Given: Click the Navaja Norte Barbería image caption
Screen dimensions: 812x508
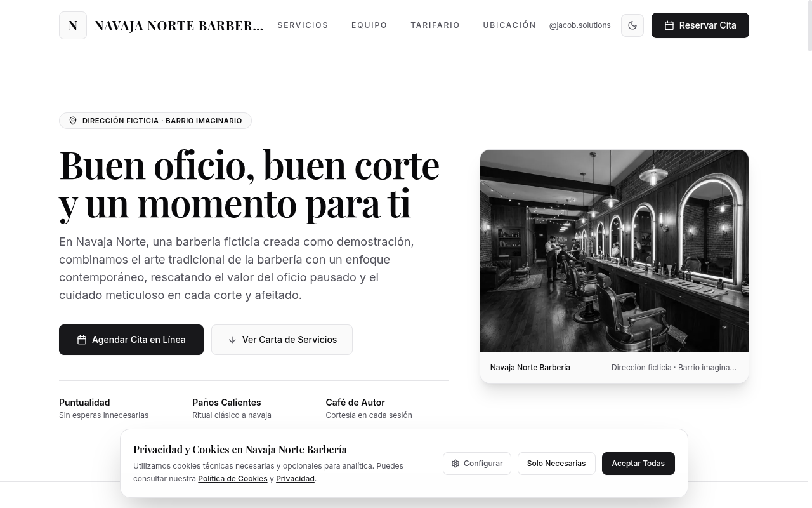Looking at the screenshot, I should pos(530,368).
